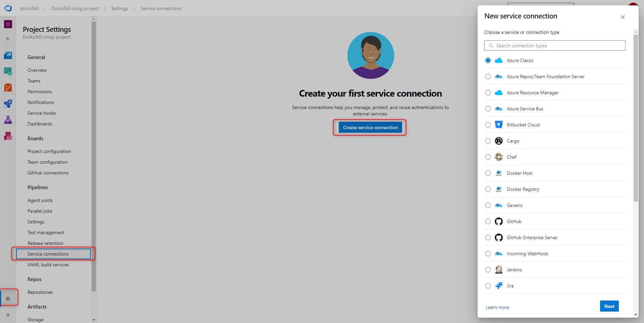Click the settings sidebar scrollbar

pyautogui.click(x=94, y=157)
